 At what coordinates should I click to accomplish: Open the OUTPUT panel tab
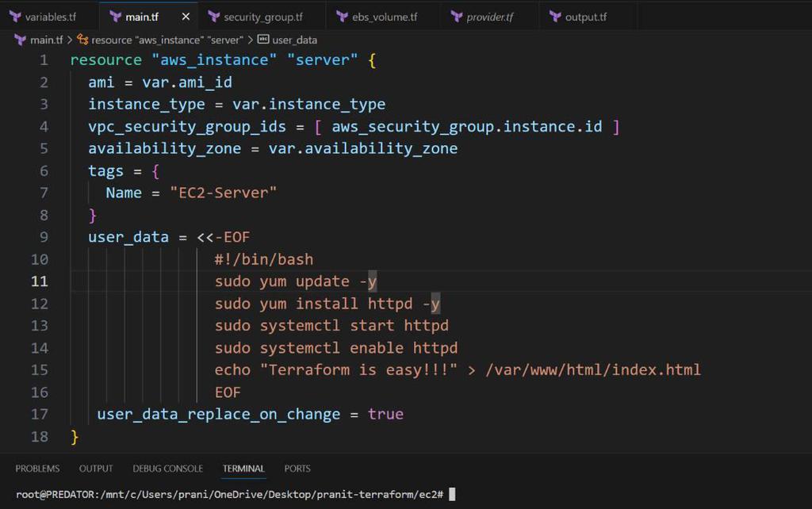point(96,469)
